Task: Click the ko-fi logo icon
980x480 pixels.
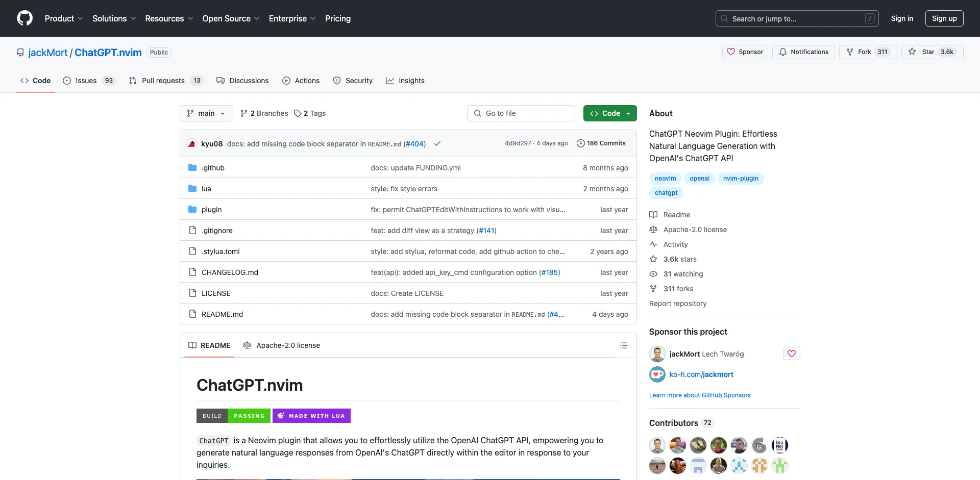Action: 657,374
